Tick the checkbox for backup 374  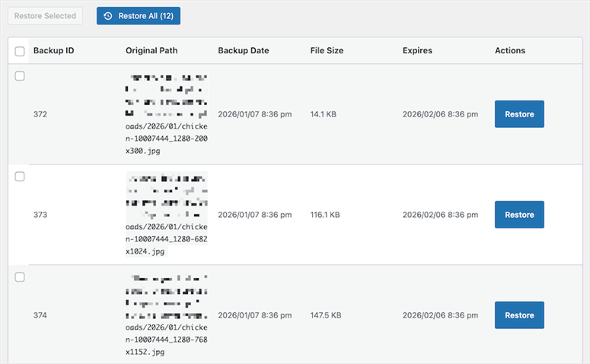(20, 277)
